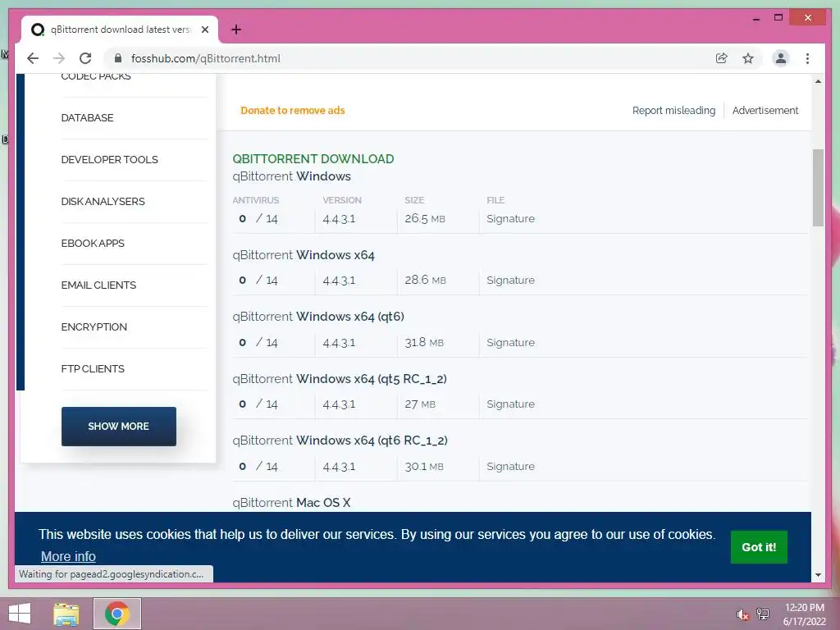Open File Explorer from taskbar

[66, 614]
